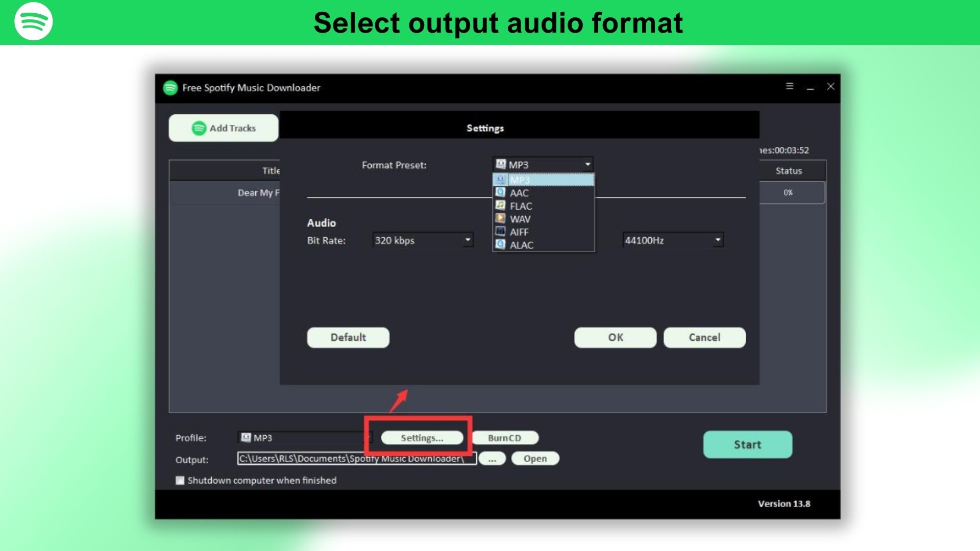Click the AAC format icon in the list
The height and width of the screenshot is (551, 980).
[x=500, y=192]
